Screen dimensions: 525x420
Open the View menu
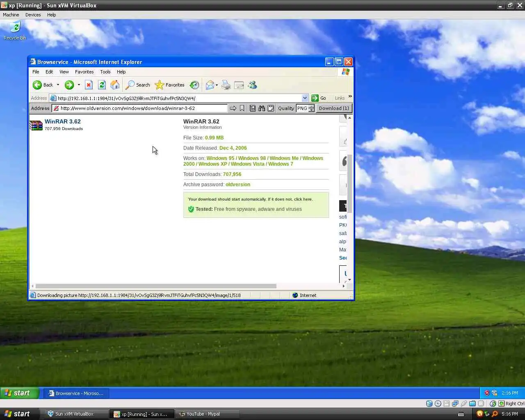64,72
